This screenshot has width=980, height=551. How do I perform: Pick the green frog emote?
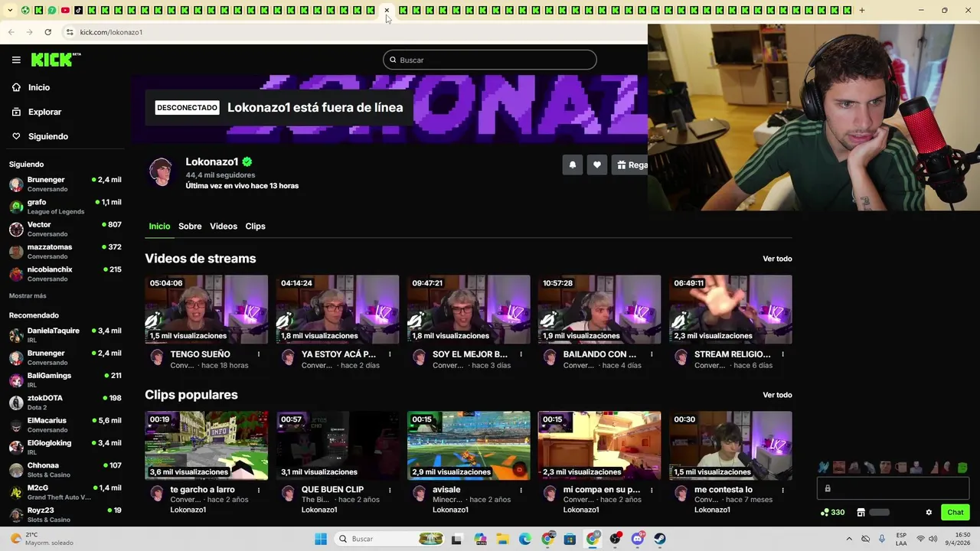pos(962,468)
